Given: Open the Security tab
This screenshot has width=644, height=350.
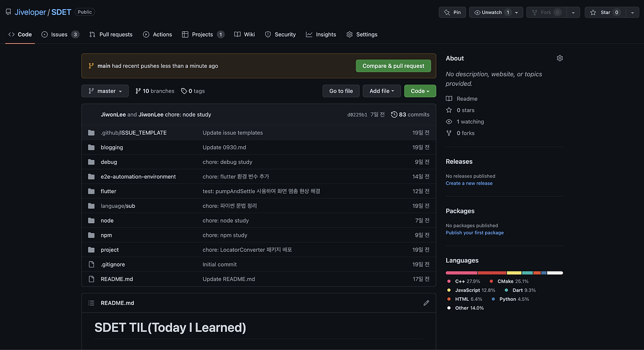Looking at the screenshot, I should point(280,34).
